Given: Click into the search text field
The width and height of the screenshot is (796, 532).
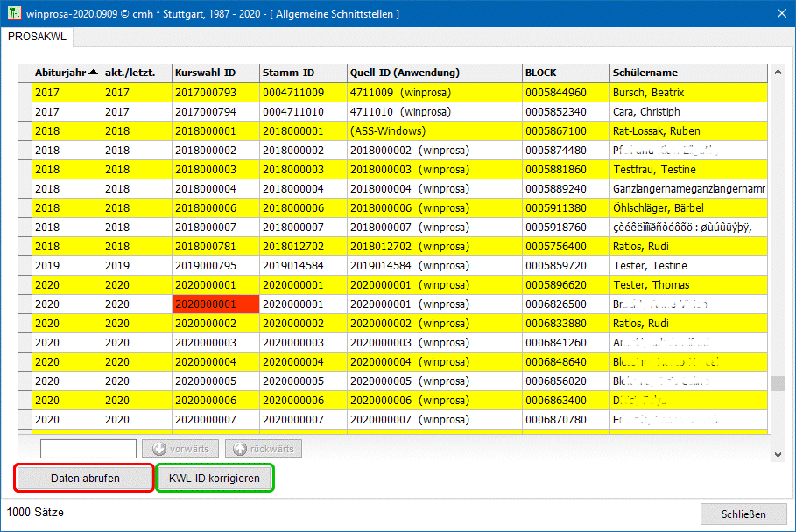Looking at the screenshot, I should [88, 449].
